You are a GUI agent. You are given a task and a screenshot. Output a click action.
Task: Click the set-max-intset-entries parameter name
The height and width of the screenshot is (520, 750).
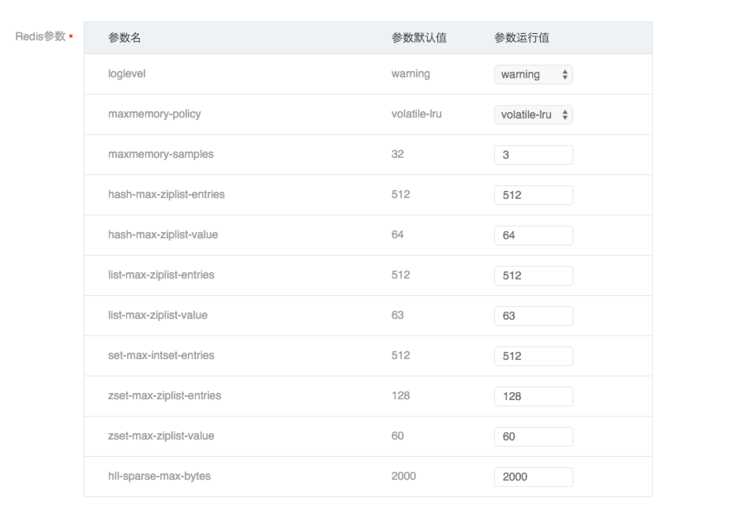point(161,355)
